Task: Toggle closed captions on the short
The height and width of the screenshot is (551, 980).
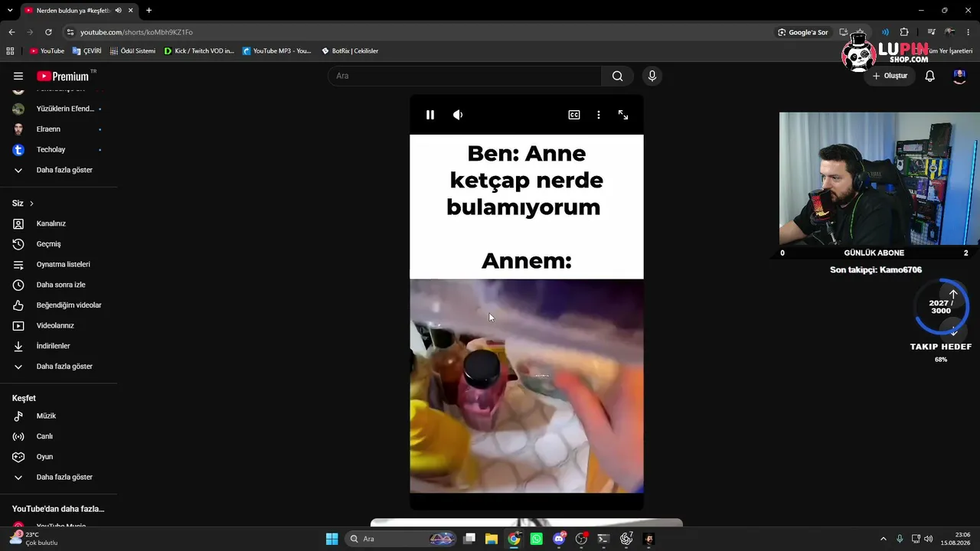Action: [574, 115]
